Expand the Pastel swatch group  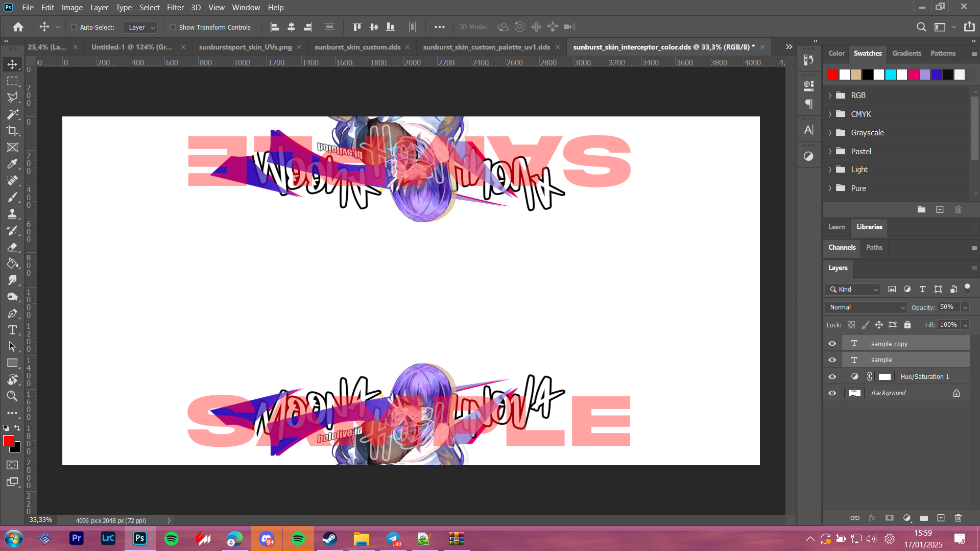click(x=830, y=152)
